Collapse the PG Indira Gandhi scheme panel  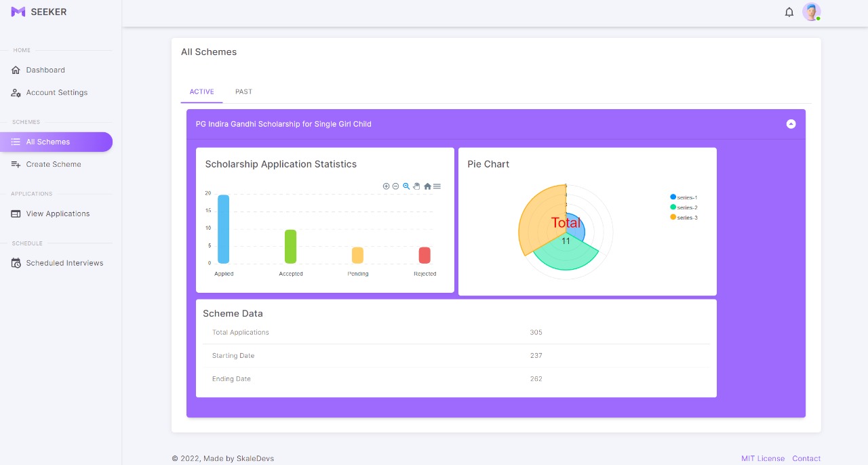tap(791, 124)
